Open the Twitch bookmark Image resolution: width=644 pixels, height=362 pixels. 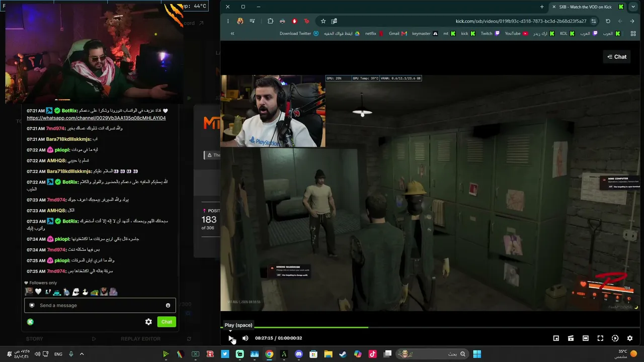(x=490, y=34)
